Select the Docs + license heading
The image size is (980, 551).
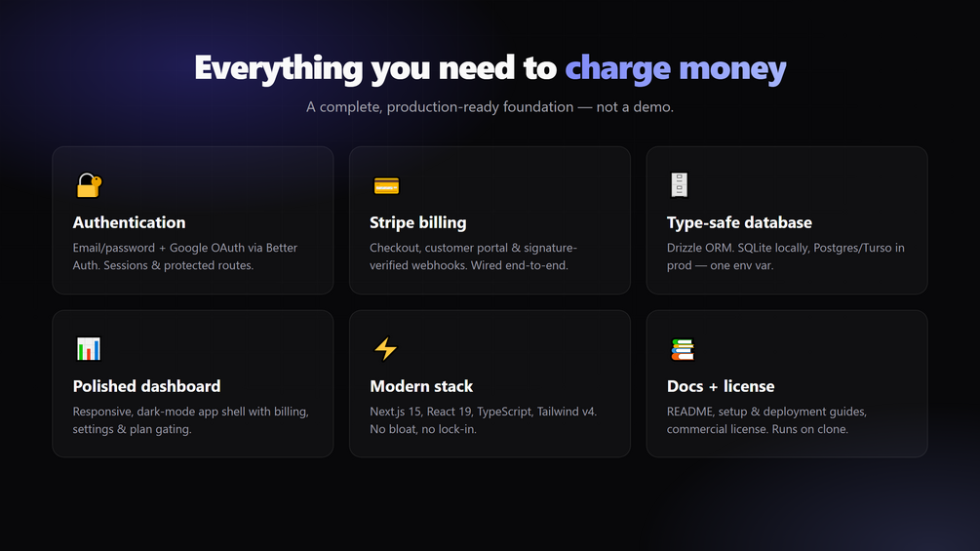coord(721,386)
